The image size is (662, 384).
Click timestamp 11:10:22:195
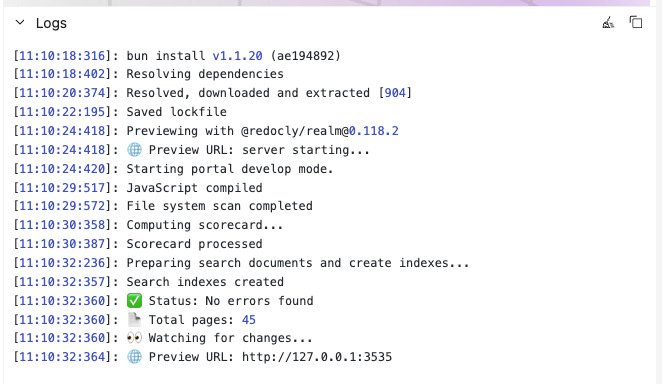tap(62, 112)
